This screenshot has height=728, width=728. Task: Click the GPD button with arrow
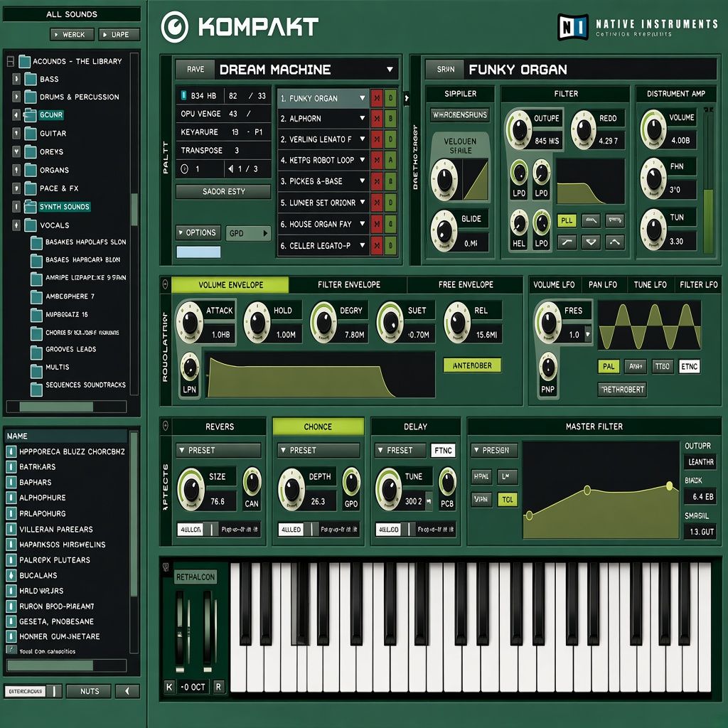pos(248,233)
